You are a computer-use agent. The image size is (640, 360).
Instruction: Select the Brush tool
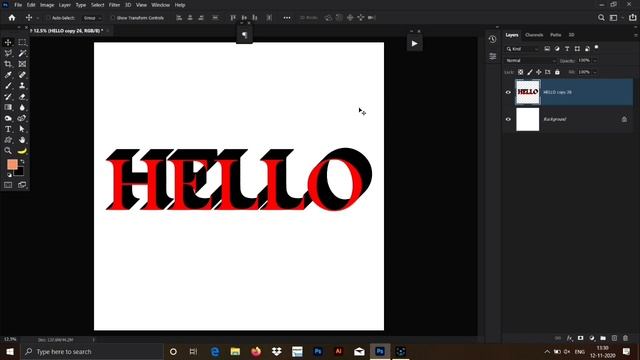[8, 86]
